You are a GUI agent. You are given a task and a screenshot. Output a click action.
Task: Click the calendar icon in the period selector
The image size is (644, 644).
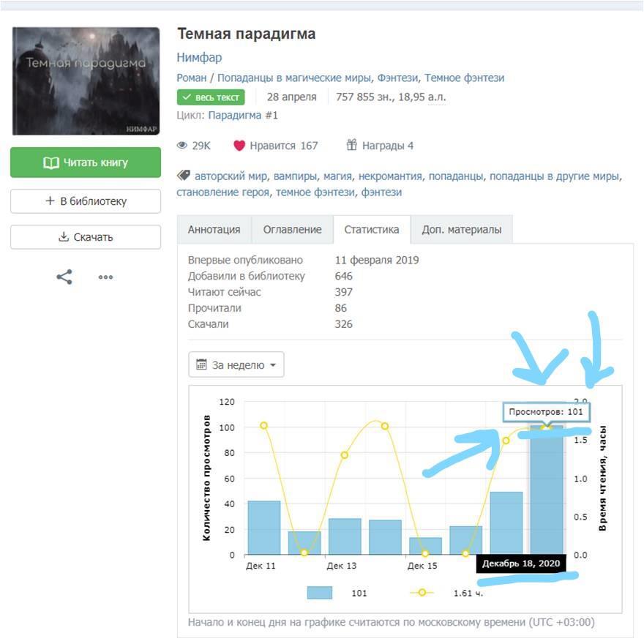click(x=202, y=364)
